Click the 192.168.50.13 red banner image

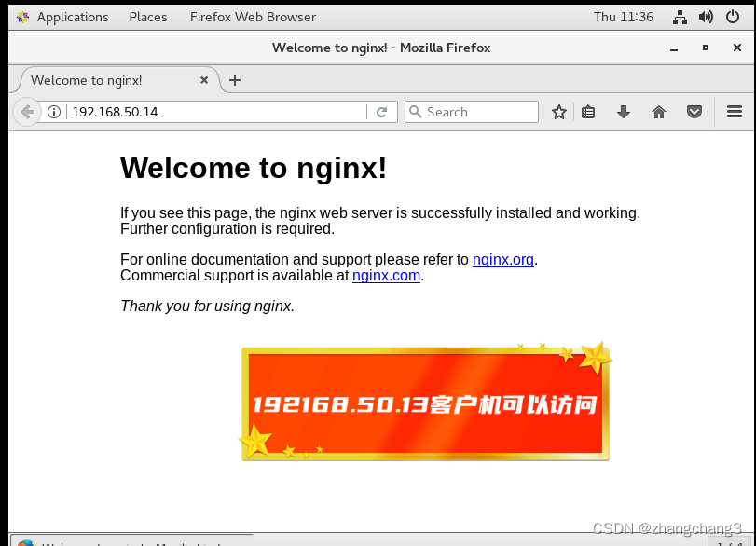425,403
